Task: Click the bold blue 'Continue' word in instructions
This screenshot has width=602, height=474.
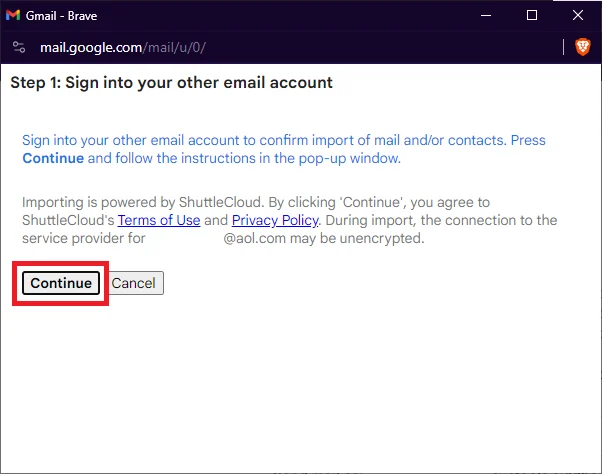Action: point(53,158)
